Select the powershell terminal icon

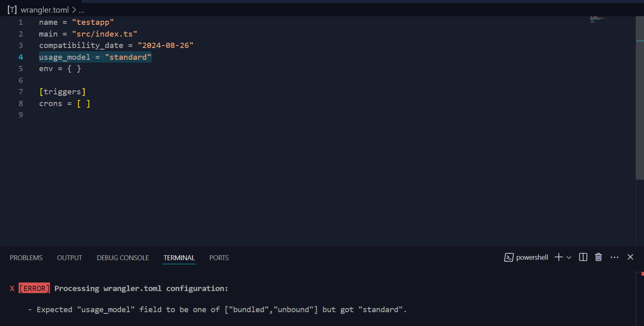pyautogui.click(x=509, y=257)
